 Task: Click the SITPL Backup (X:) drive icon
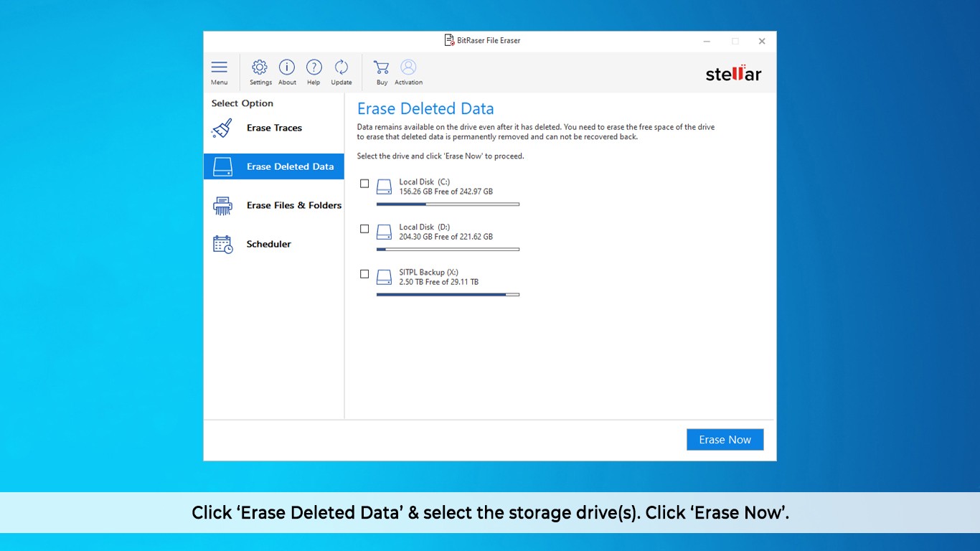point(385,278)
